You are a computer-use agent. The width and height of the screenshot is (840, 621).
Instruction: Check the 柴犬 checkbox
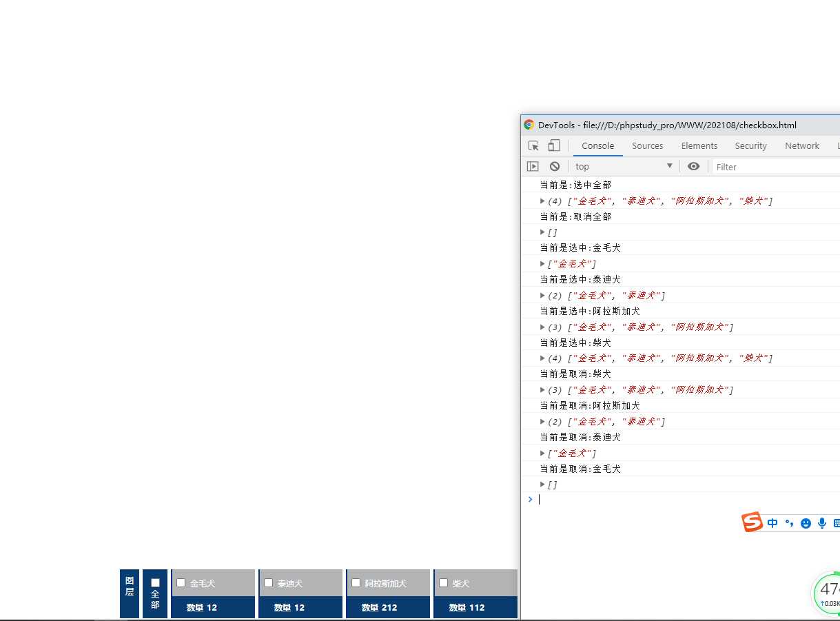click(x=443, y=582)
